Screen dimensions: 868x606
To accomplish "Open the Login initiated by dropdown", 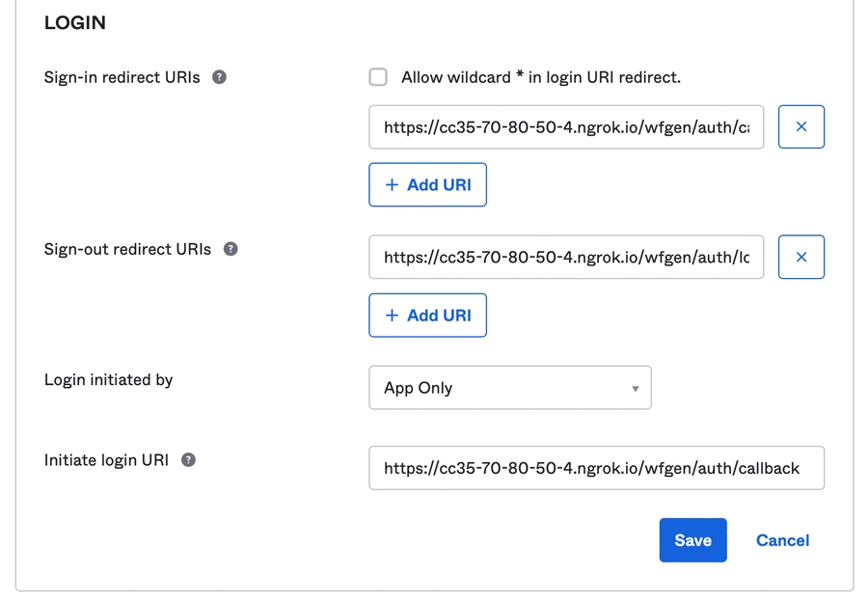I will tap(509, 388).
